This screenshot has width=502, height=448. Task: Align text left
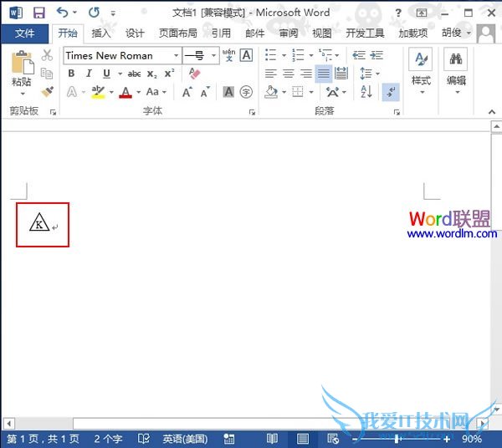tap(270, 74)
